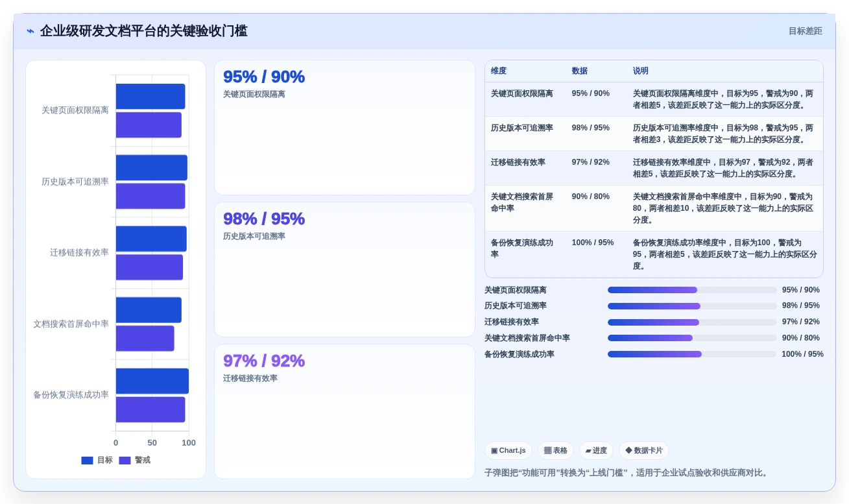849x504 pixels.
Task: Click the 98% / 95% value beside the progress bar
Action: 801,306
